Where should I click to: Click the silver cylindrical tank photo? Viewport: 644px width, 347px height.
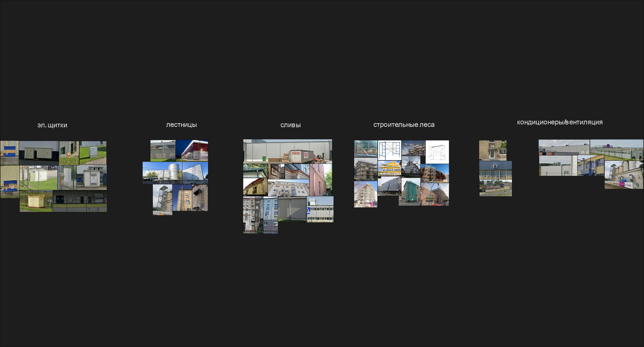click(162, 173)
